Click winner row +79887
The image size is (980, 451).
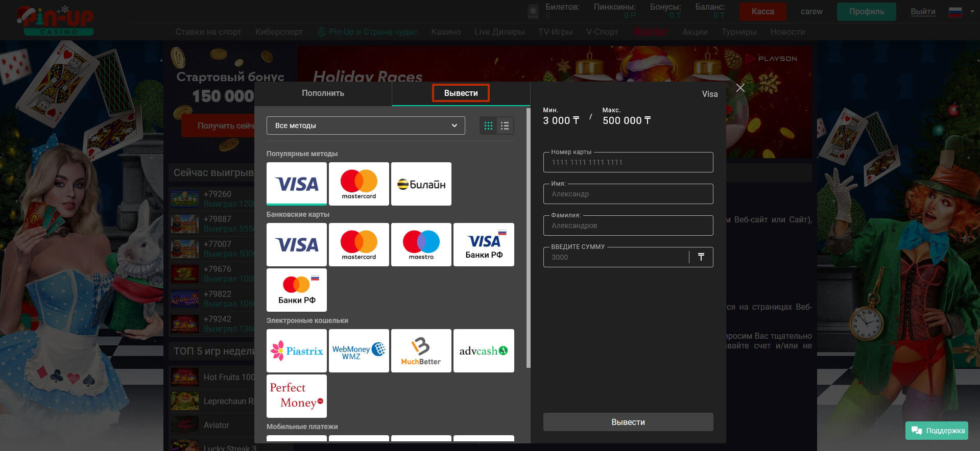[x=212, y=223]
